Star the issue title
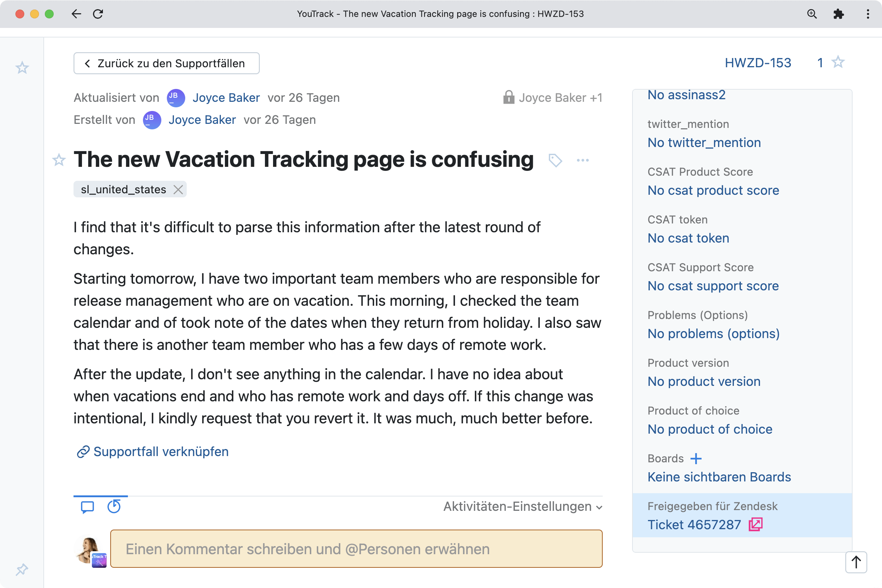 [x=59, y=160]
